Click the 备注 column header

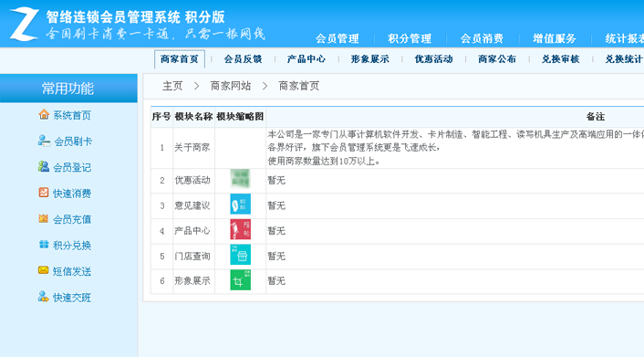(595, 117)
